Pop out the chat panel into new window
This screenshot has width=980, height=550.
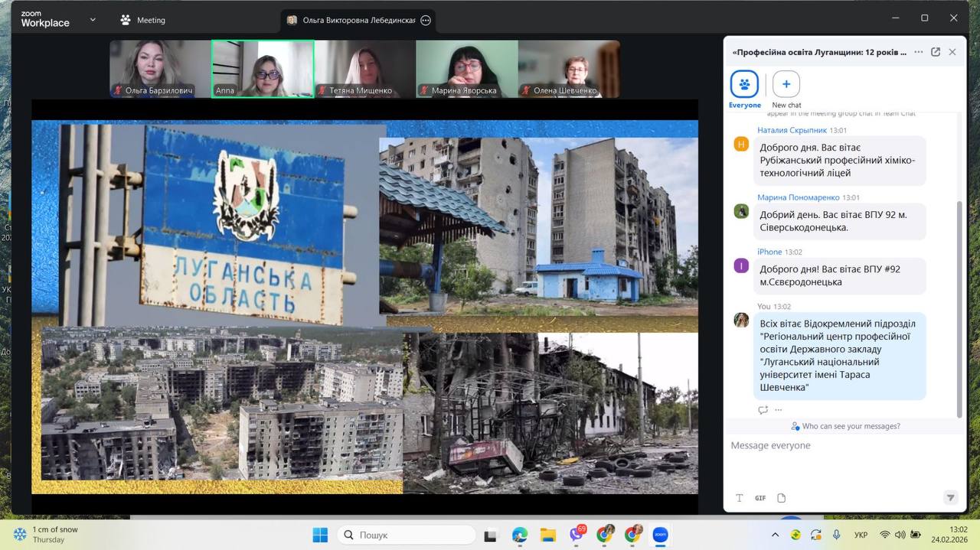click(x=936, y=52)
